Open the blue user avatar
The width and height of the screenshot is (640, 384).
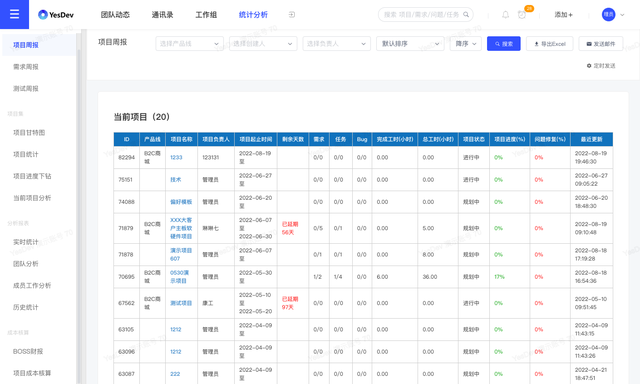(608, 15)
